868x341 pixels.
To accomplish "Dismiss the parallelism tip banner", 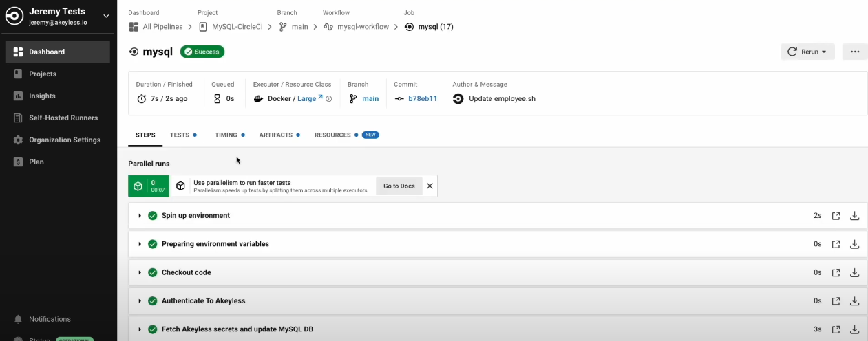I will click(x=430, y=186).
